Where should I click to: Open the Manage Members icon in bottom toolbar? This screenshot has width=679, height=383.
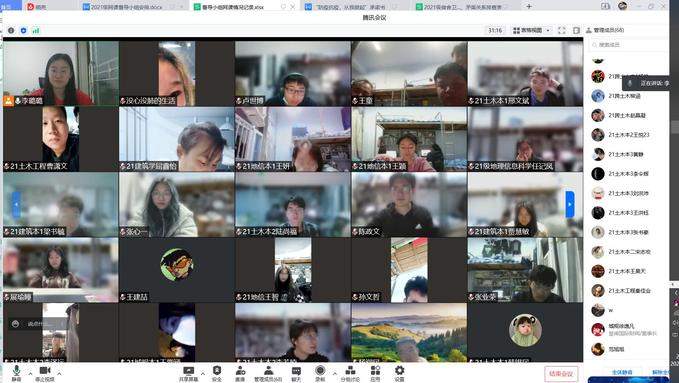pyautogui.click(x=268, y=373)
